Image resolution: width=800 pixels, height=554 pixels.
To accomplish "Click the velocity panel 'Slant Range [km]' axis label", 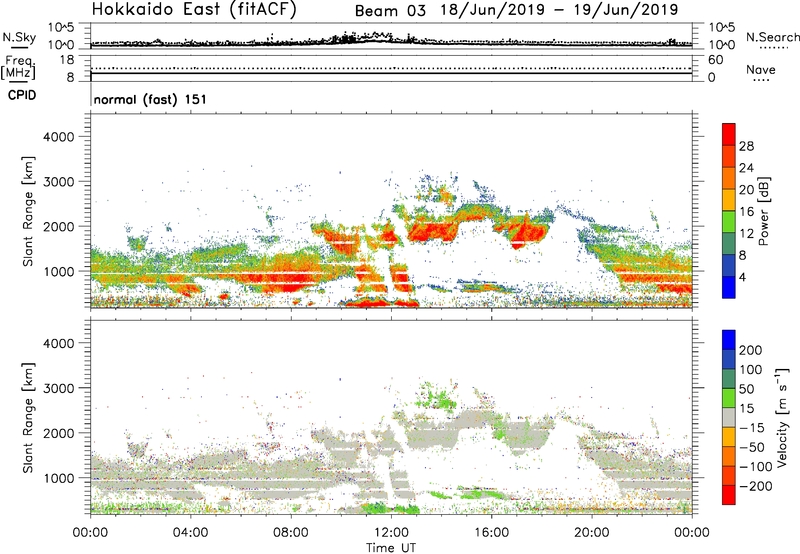I will click(x=28, y=418).
